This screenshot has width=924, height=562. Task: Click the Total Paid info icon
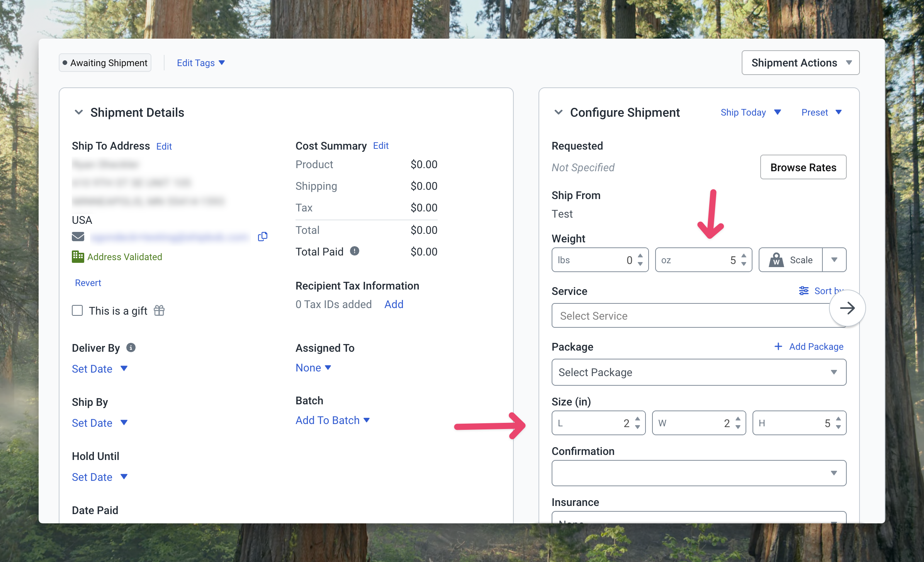point(354,251)
